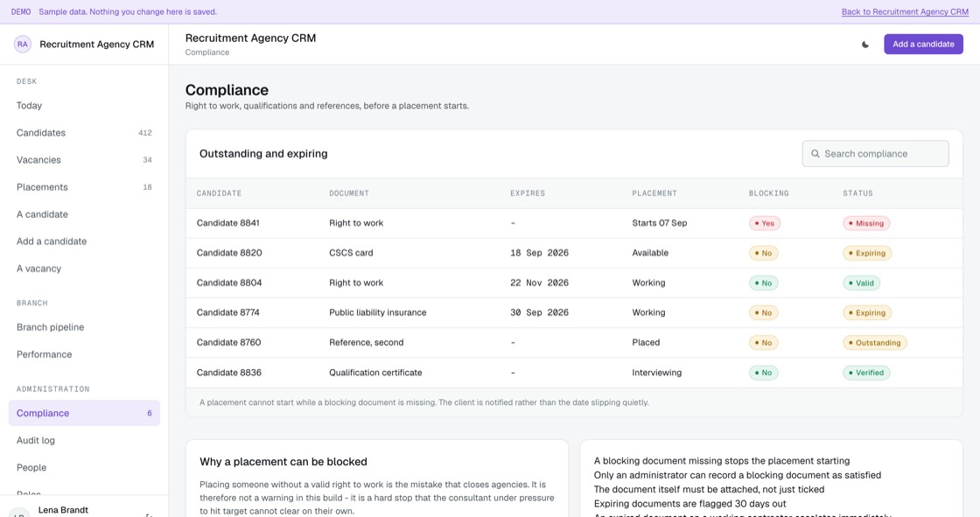Click the Expires column header
Screen dimensions: 980x517
pos(528,193)
